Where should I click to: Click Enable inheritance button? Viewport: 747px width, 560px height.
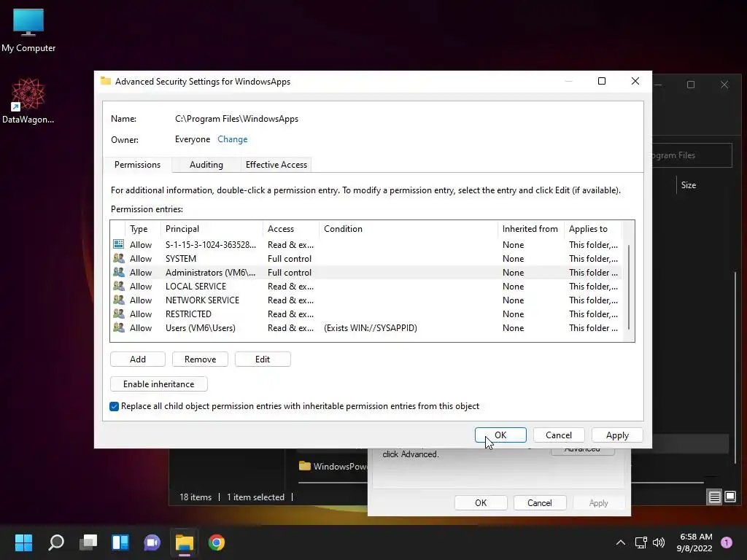tap(158, 384)
